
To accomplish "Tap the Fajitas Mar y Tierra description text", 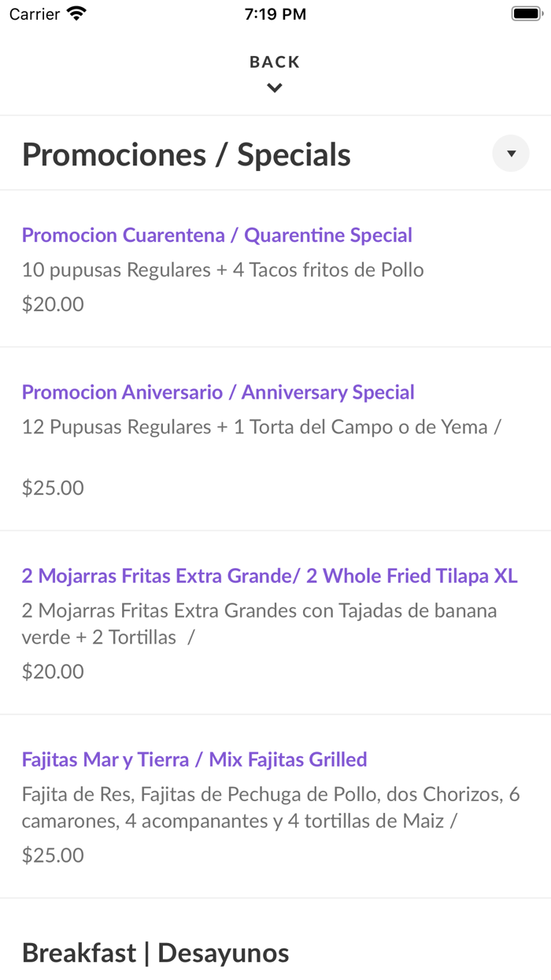I will pos(271,806).
